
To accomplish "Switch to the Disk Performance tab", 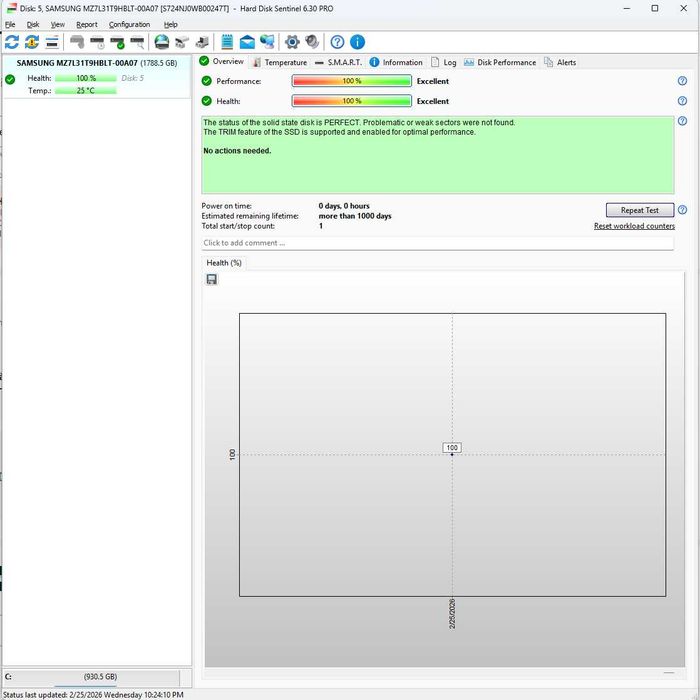I will (x=500, y=62).
